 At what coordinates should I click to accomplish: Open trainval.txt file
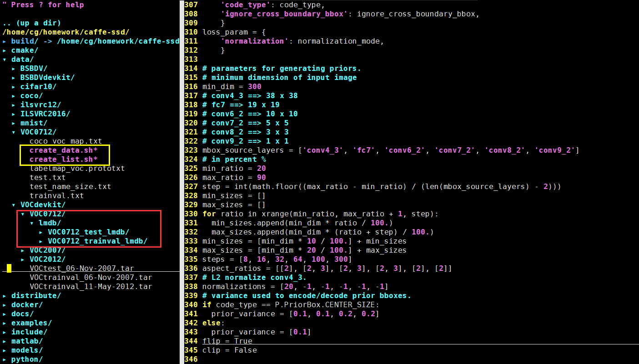(x=57, y=196)
